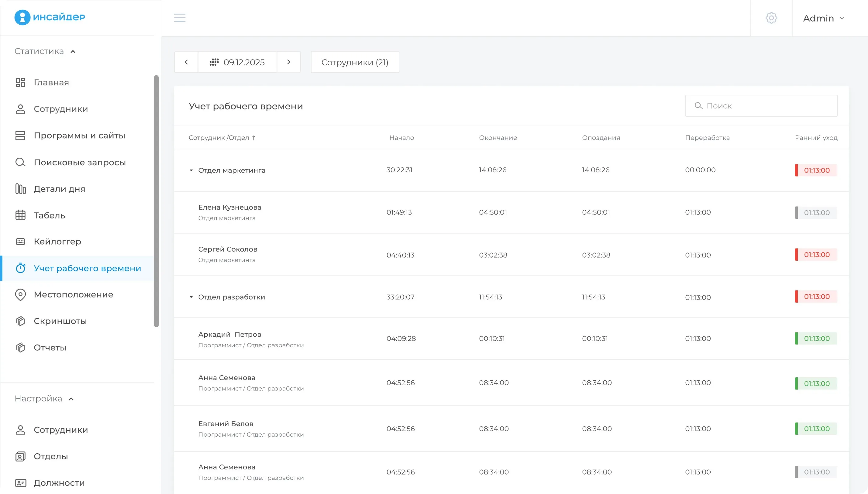Viewport: 868px width, 494px height.
Task: Collapse the Отдел маркетинга group
Action: pos(191,170)
